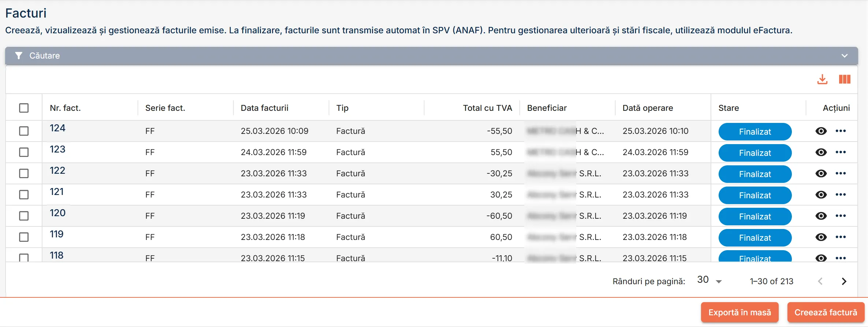868x327 pixels.
Task: Click the orange download export icon
Action: [x=822, y=79]
